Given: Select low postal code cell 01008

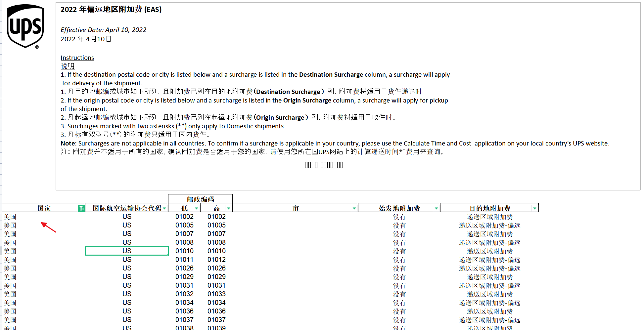Looking at the screenshot, I should point(184,242).
